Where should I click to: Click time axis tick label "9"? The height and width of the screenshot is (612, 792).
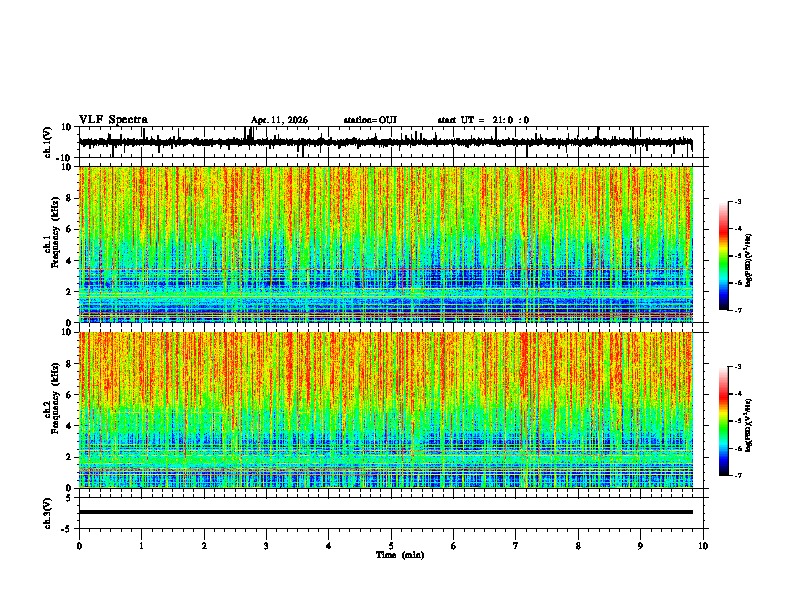[640, 546]
